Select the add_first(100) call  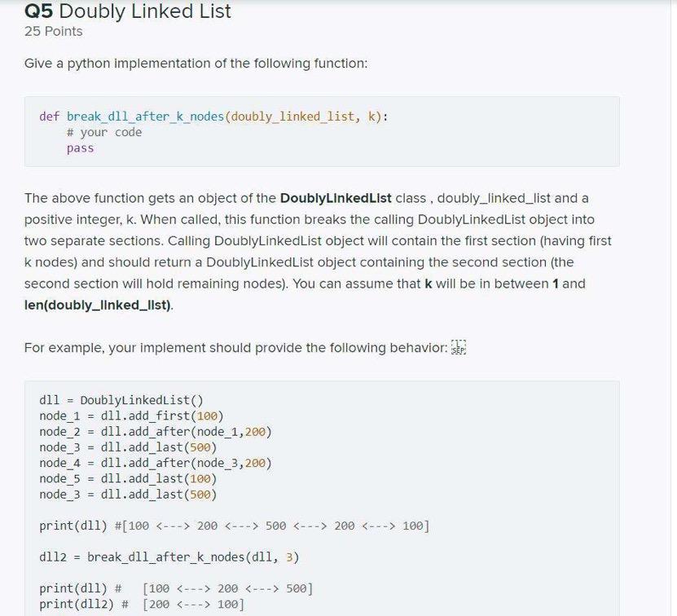point(180,416)
